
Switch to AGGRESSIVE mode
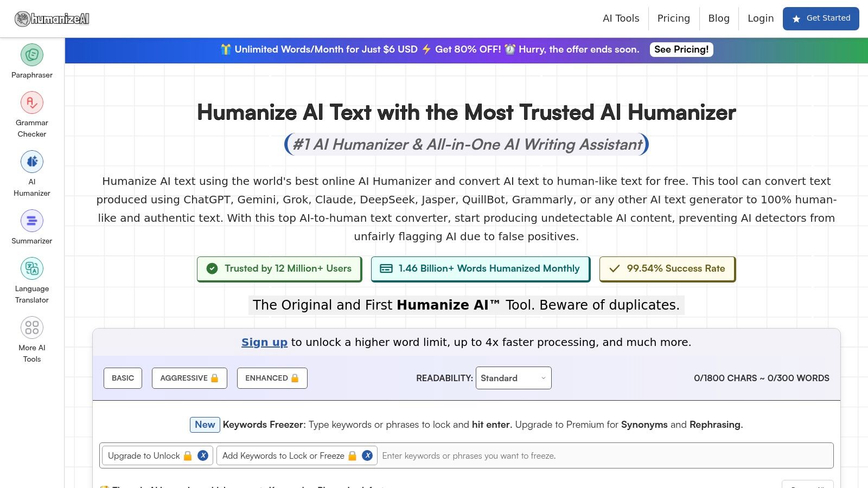tap(189, 378)
